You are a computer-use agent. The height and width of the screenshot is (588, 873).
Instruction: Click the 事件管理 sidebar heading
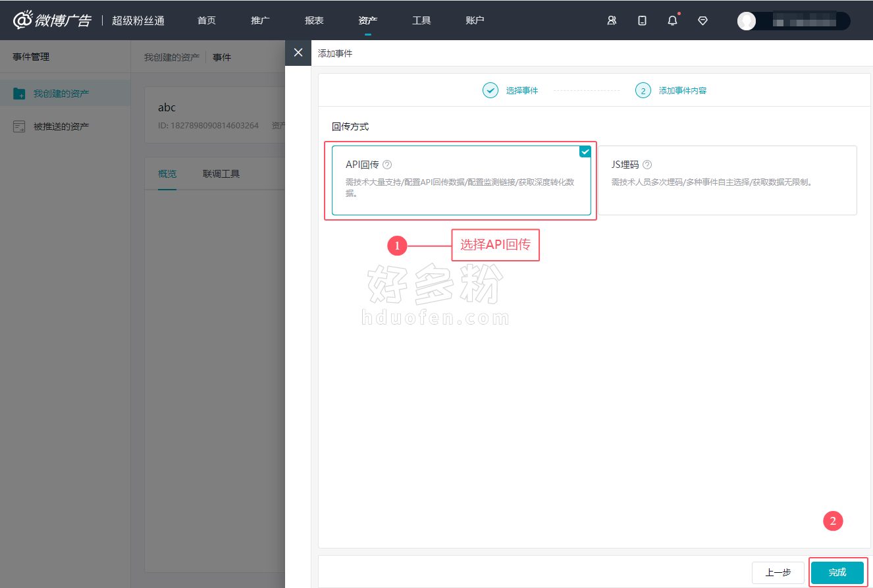[31, 57]
